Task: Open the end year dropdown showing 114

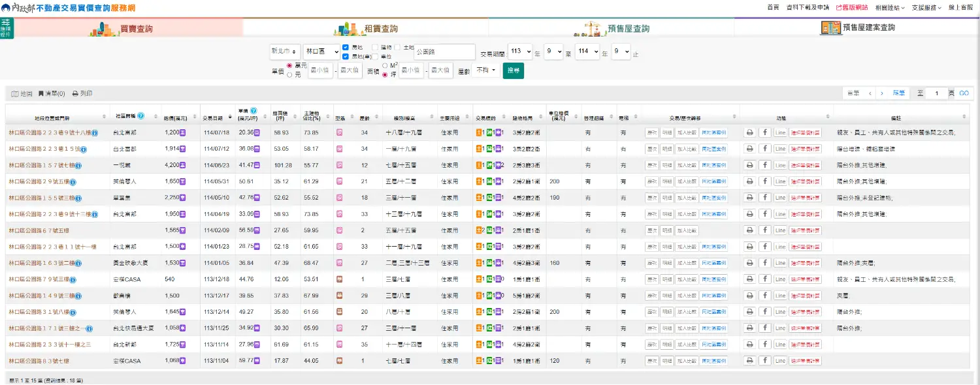Action: point(587,52)
